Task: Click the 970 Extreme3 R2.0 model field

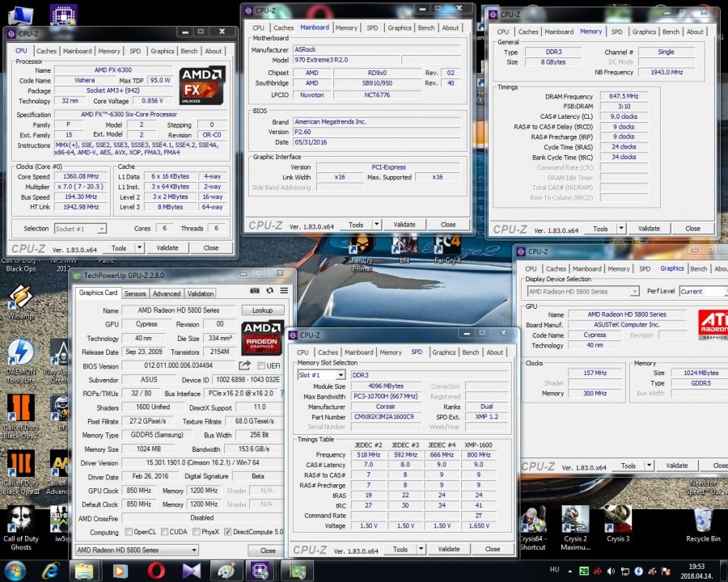Action: click(x=346, y=60)
